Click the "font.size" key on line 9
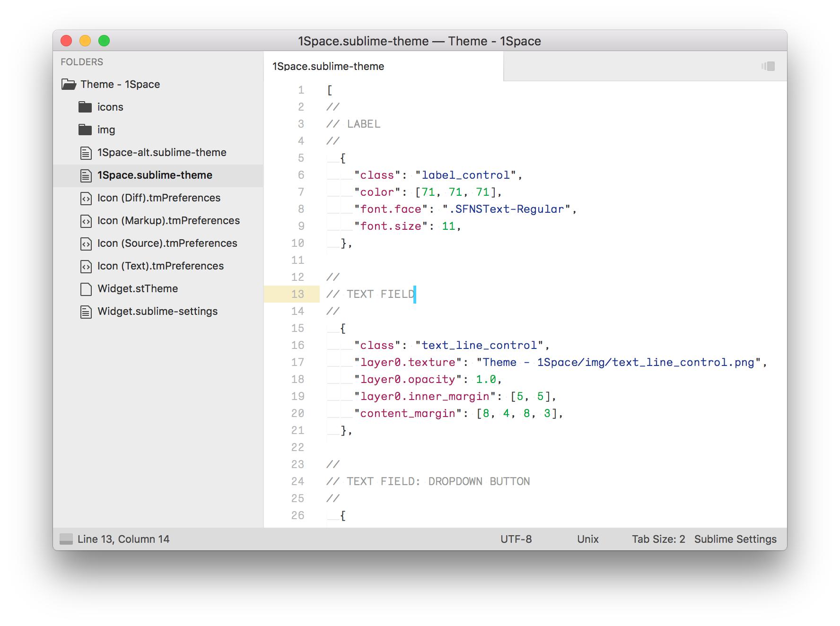This screenshot has width=840, height=626. 391,226
